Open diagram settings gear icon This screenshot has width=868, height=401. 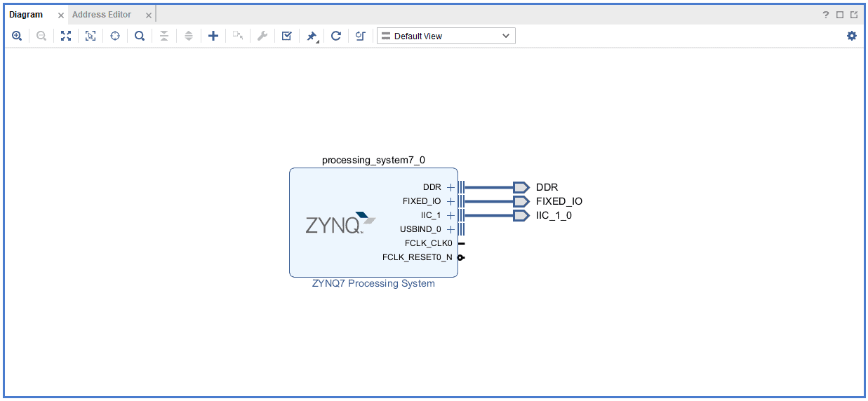click(852, 36)
